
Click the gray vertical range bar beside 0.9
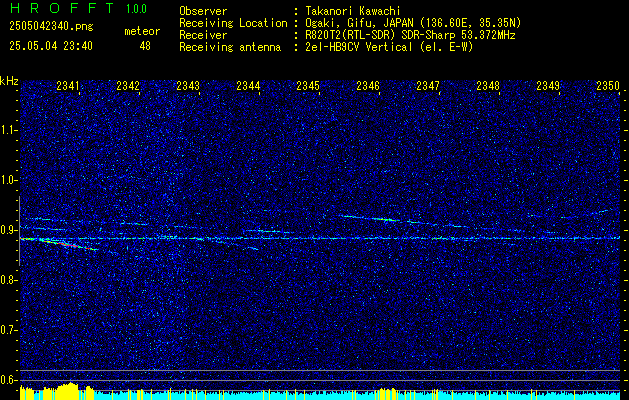19,231
